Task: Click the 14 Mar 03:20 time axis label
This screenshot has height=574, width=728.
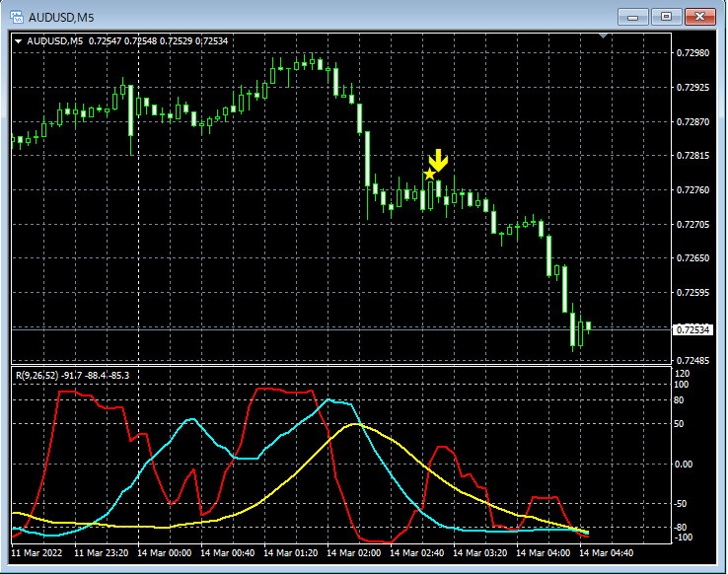Action: (480, 553)
